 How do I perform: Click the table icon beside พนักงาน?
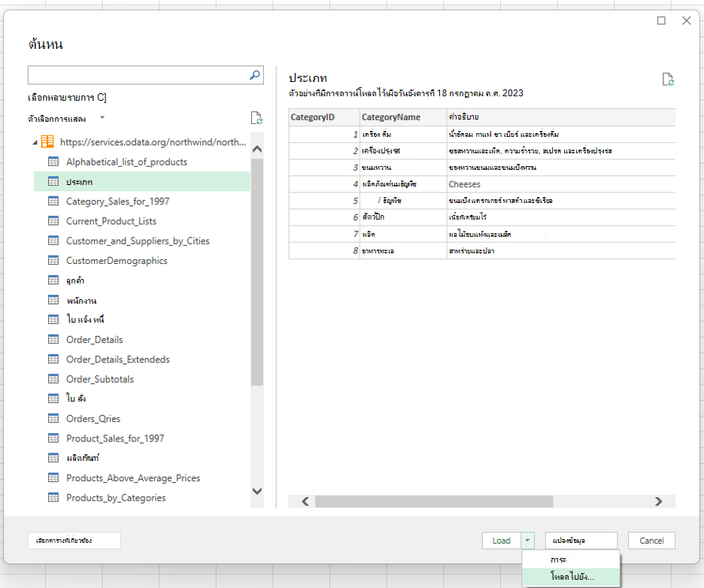point(53,300)
